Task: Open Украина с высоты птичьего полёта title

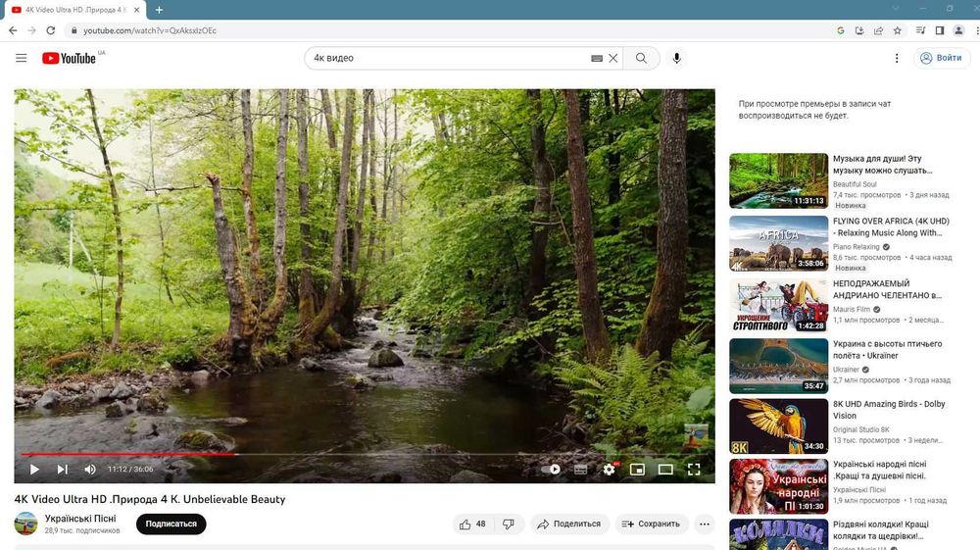Action: [887, 349]
